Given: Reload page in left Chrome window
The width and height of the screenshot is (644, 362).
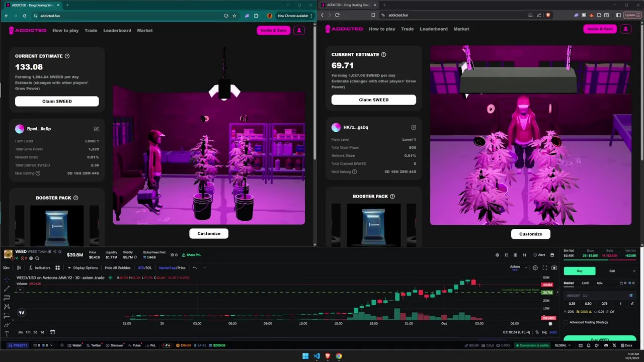Looking at the screenshot, I should click(24, 16).
